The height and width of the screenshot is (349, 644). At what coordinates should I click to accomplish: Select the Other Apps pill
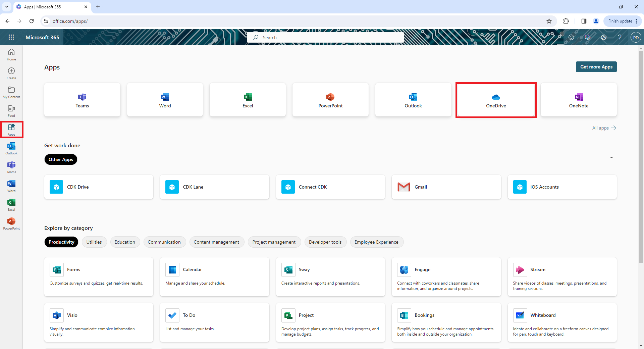click(x=61, y=159)
